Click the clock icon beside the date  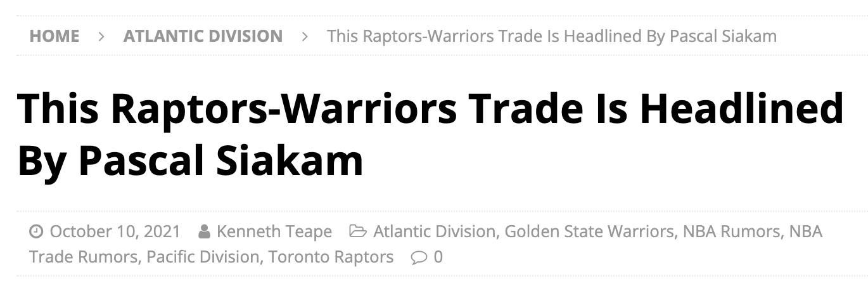click(x=36, y=232)
